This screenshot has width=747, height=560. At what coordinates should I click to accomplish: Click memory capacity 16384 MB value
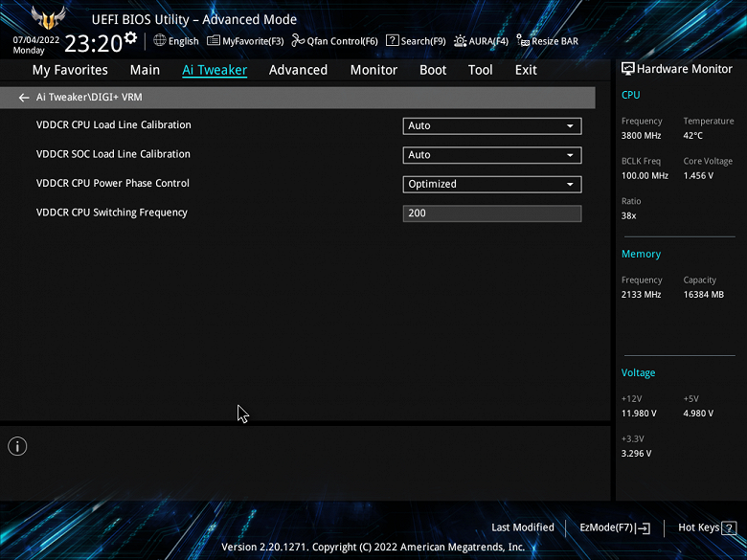tap(704, 295)
